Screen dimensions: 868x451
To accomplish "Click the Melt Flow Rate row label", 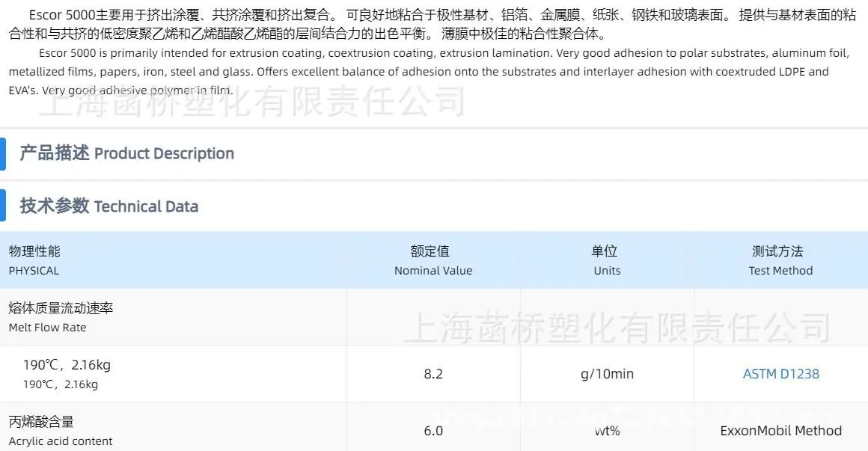I will [61, 317].
